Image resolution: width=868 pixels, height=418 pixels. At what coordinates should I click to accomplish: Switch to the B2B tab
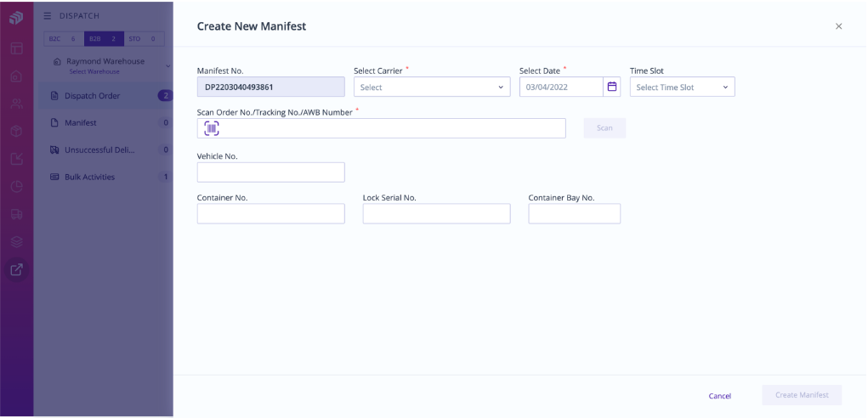[x=104, y=39]
